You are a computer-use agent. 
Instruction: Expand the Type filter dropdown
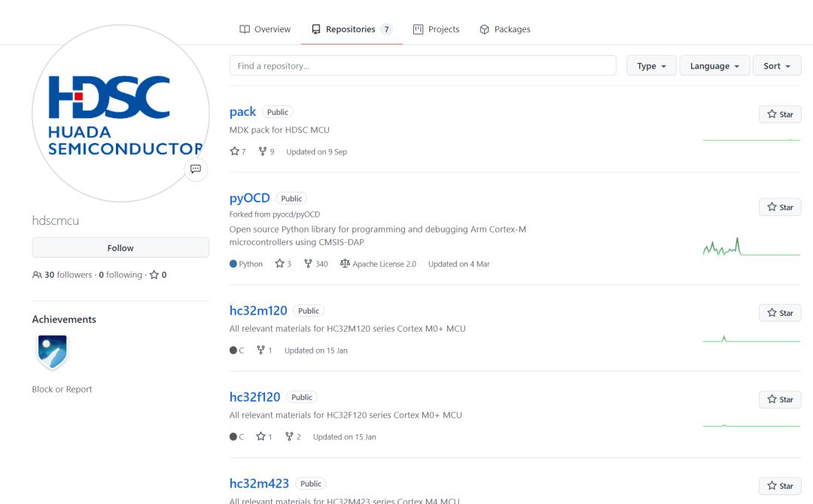[x=651, y=65]
